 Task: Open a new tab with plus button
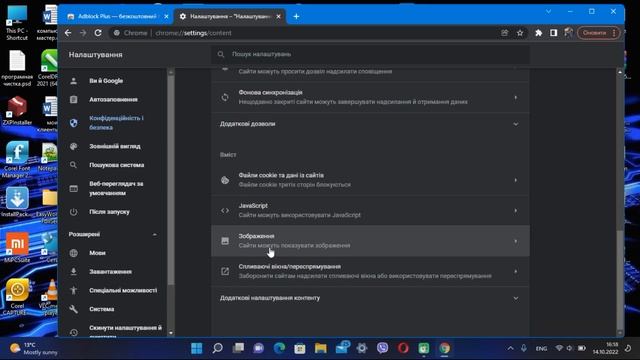coord(296,16)
